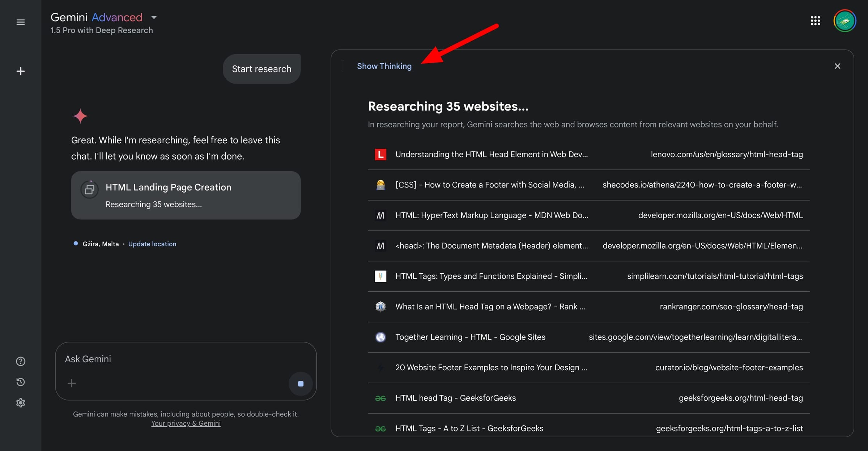The image size is (868, 451).
Task: Click the Simplilearn favicon in source list
Action: [380, 276]
